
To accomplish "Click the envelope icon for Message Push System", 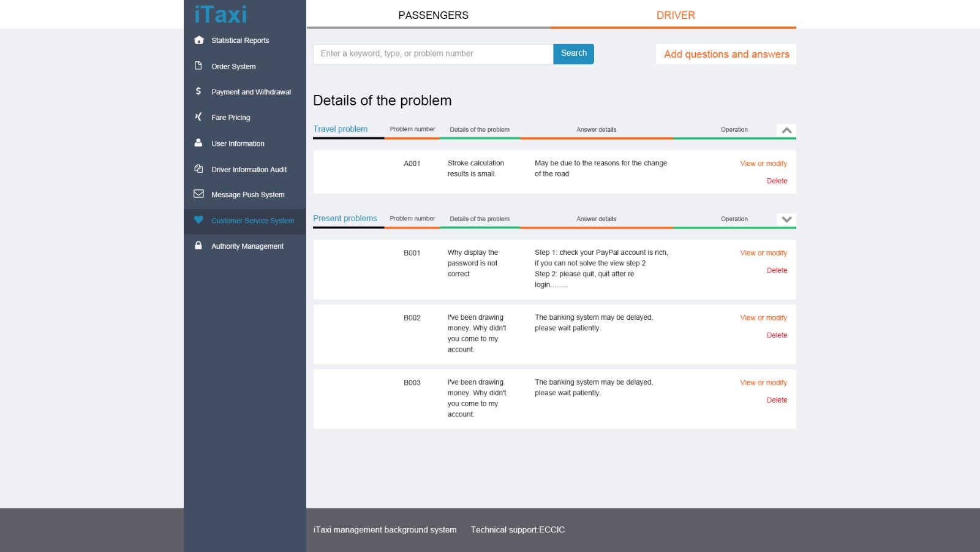I will (x=198, y=194).
